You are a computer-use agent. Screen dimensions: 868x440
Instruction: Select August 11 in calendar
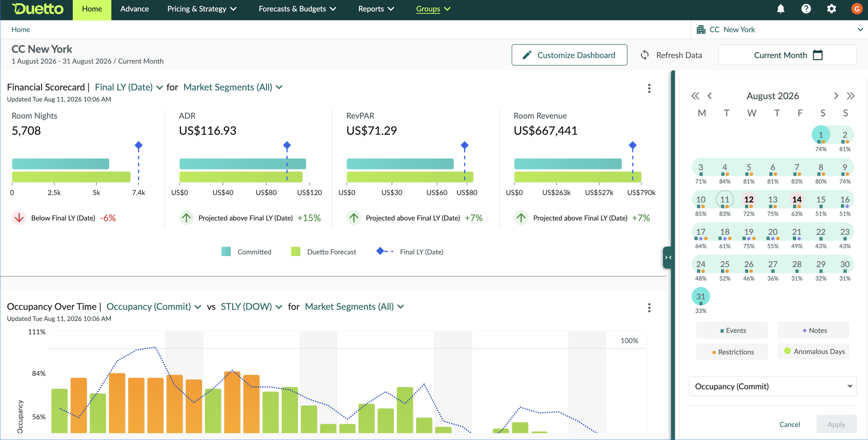(724, 200)
